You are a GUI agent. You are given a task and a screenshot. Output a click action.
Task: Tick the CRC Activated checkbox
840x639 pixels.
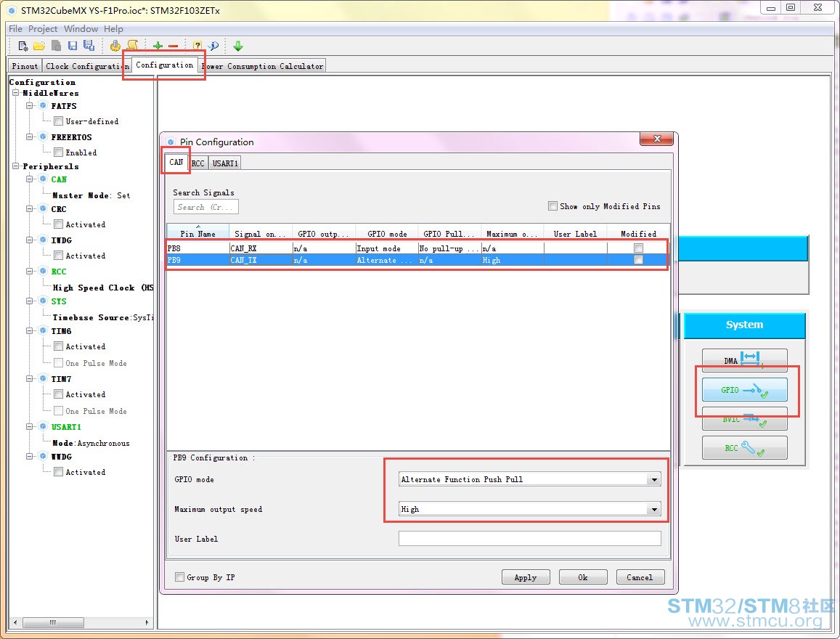pos(59,224)
